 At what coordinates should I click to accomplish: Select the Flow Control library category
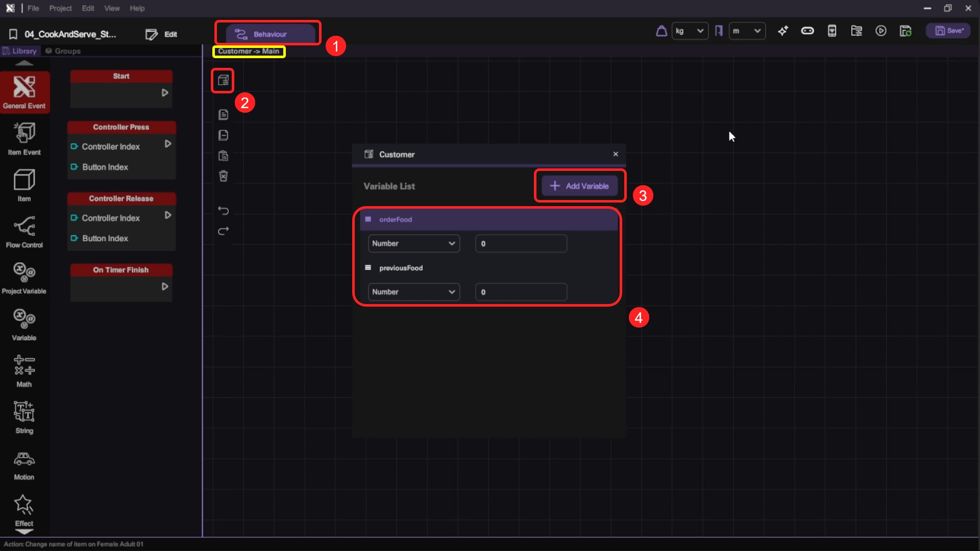point(24,232)
